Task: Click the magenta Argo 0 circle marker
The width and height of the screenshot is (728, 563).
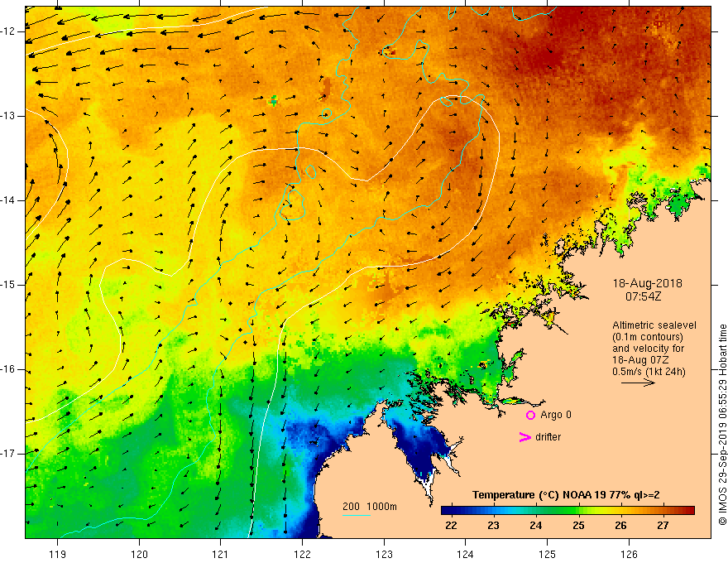Action: (x=530, y=415)
